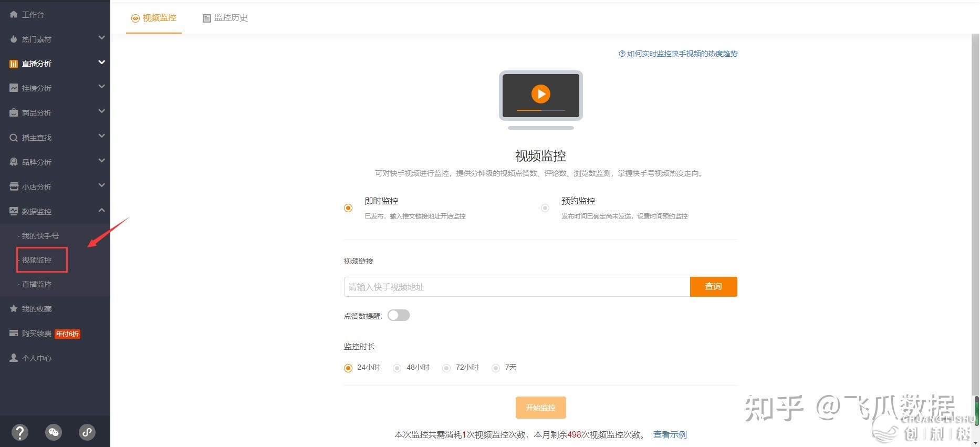Image resolution: width=980 pixels, height=447 pixels.
Task: Open 视频监控 submenu item
Action: [37, 260]
